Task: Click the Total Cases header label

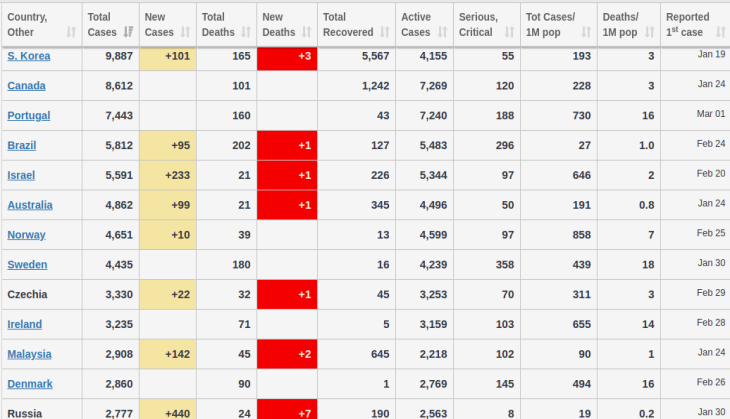Action: [x=102, y=25]
